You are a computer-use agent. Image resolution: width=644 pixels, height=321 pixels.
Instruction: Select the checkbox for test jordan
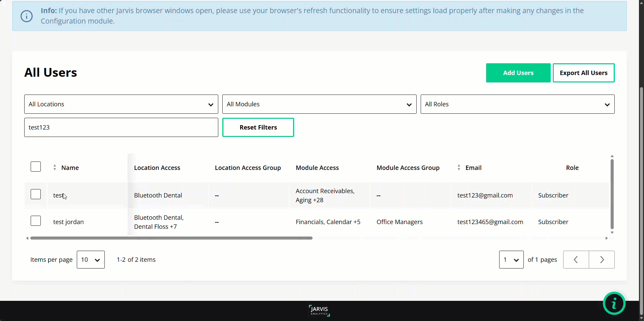pos(36,221)
